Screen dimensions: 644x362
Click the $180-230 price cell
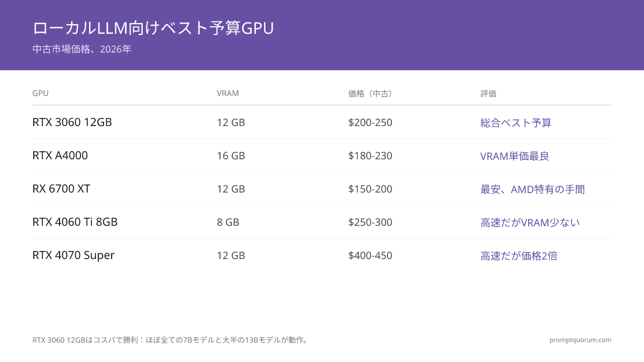pyautogui.click(x=370, y=156)
